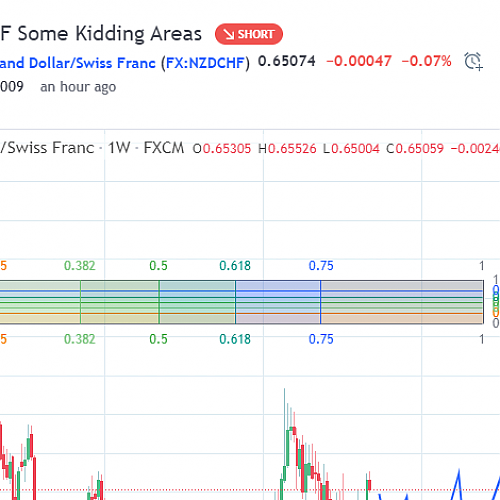Click the upper 0.382 Fibonacci label
Viewport: 500px width, 500px height.
pyautogui.click(x=80, y=266)
